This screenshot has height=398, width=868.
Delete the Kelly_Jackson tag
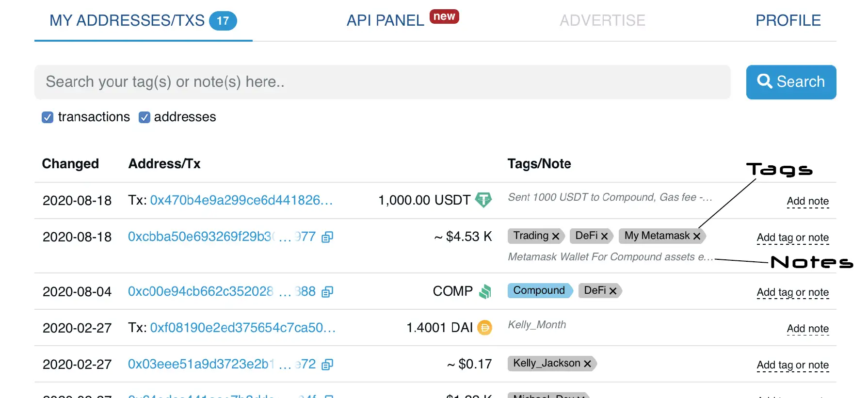click(587, 364)
